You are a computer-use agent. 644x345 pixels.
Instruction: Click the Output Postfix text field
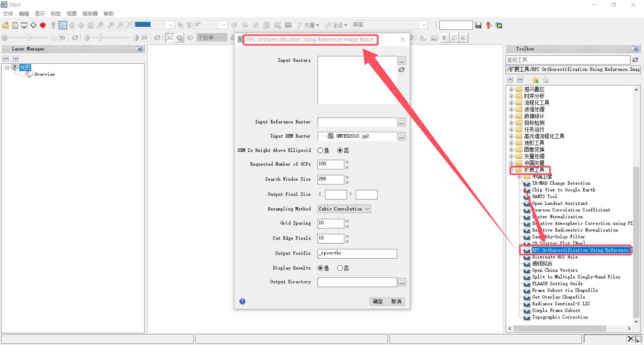[x=357, y=253]
